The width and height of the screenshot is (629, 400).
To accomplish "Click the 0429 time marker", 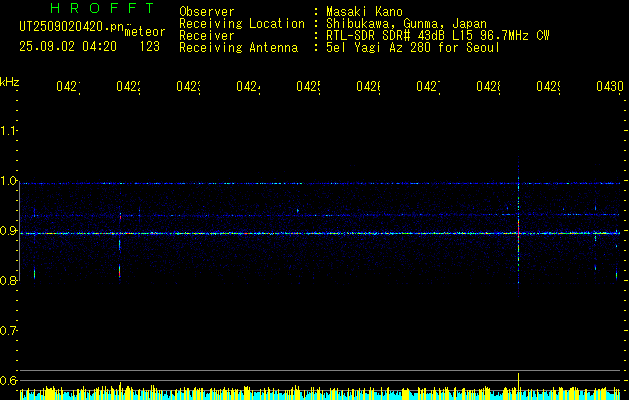I will (x=548, y=86).
